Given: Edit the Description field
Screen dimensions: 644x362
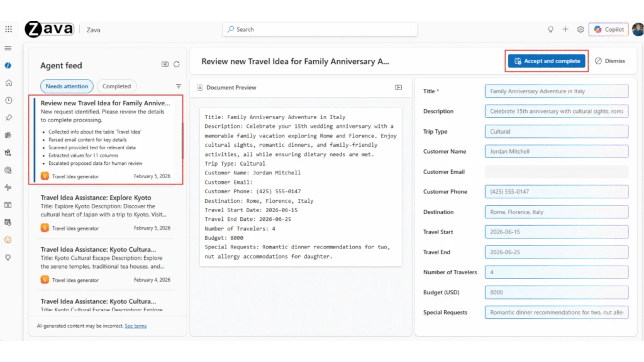Looking at the screenshot, I should coord(556,111).
